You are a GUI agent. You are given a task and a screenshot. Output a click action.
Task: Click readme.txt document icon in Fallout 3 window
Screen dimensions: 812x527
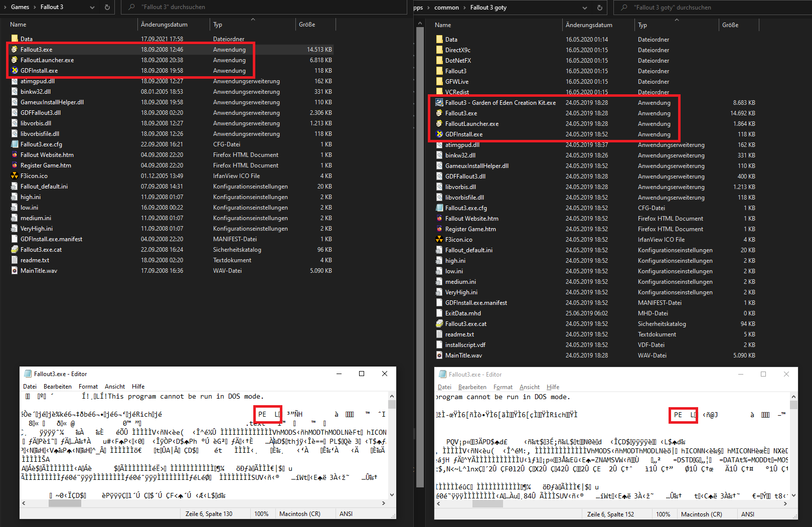tap(15, 260)
